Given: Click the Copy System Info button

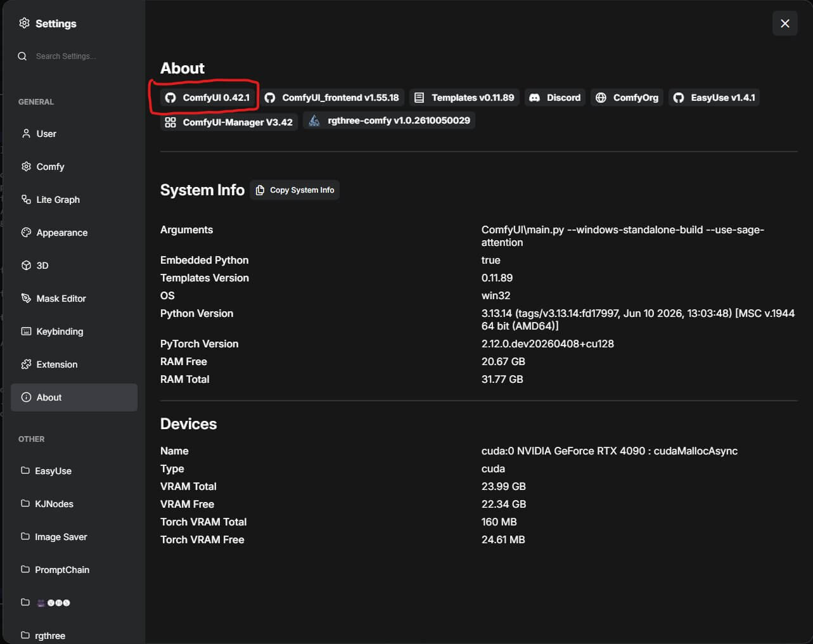Looking at the screenshot, I should (295, 190).
